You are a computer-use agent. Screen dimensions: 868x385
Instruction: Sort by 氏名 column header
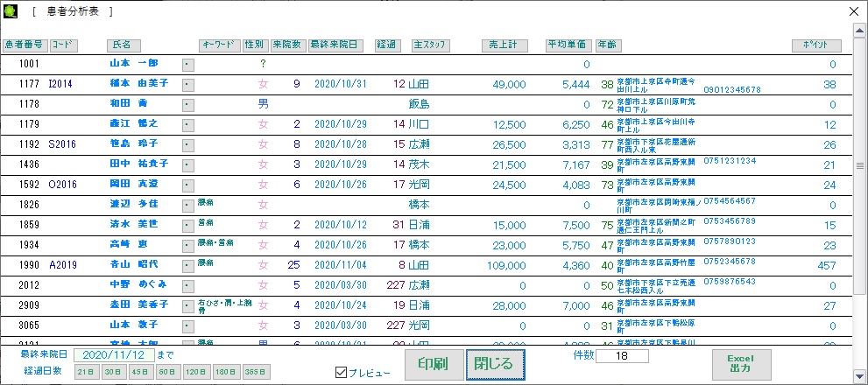coord(124,45)
